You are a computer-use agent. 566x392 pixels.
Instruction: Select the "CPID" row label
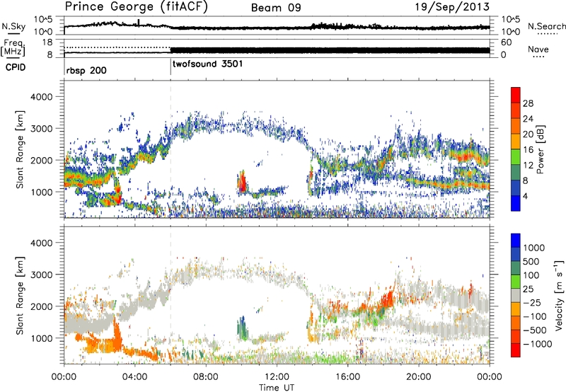[16, 67]
